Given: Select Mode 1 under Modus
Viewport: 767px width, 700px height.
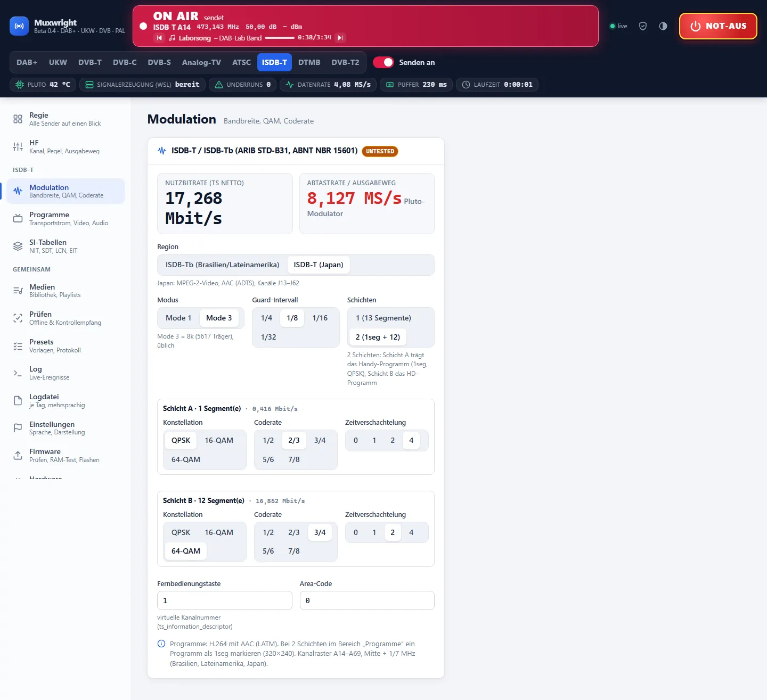Looking at the screenshot, I should pyautogui.click(x=178, y=318).
